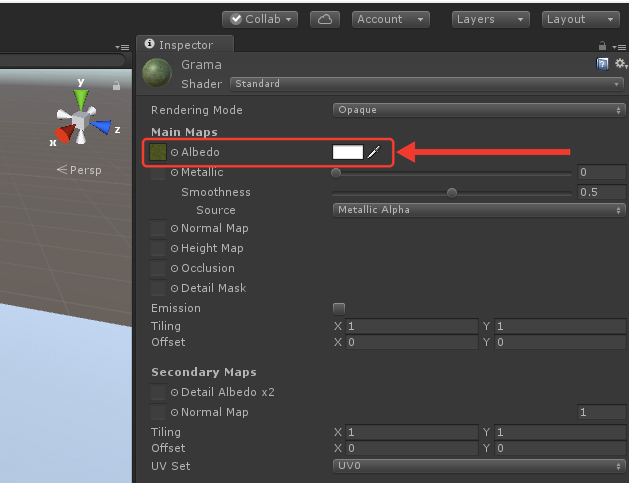Enable the Emission checkbox
This screenshot has width=629, height=483.
[339, 308]
